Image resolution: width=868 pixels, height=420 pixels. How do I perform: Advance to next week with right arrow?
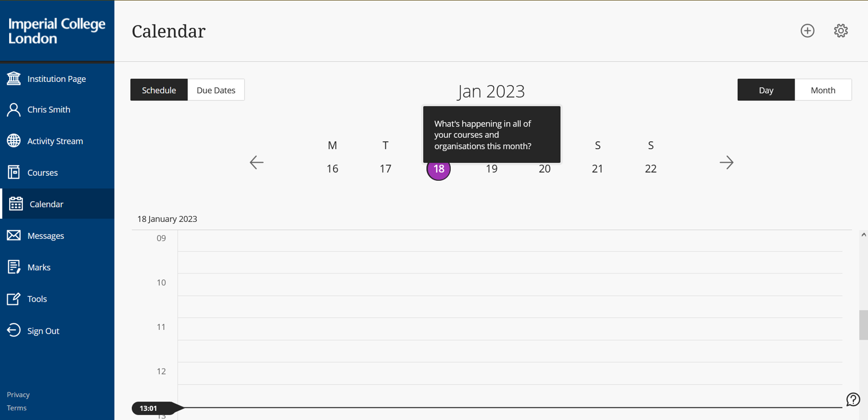(x=726, y=162)
